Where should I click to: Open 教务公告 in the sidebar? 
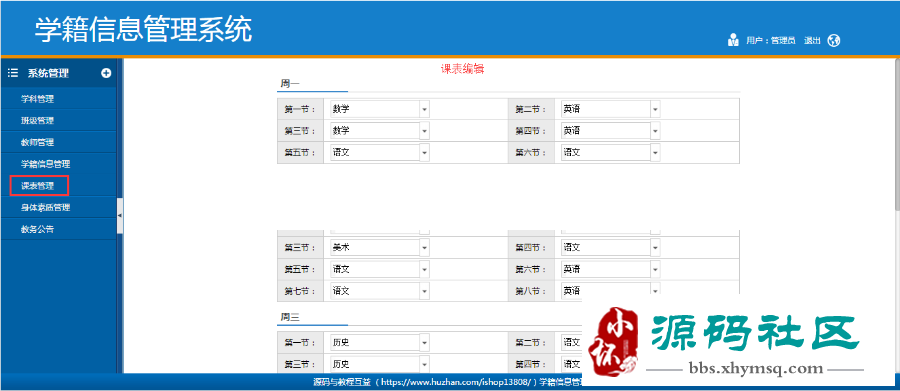click(x=37, y=230)
